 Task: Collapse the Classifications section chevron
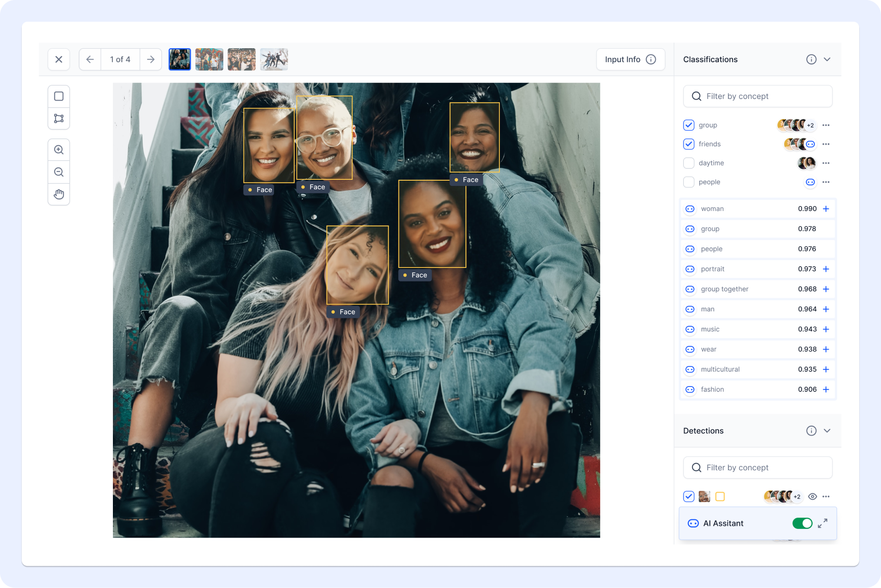827,59
